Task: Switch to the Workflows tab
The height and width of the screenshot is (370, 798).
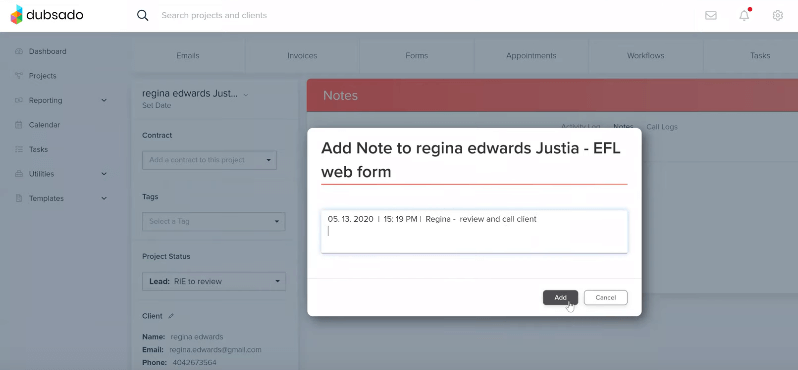Action: 646,55
